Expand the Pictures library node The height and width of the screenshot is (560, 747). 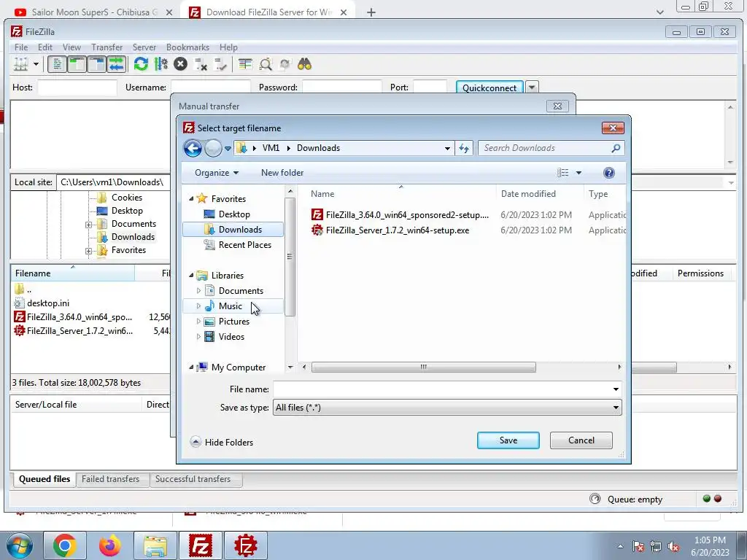pyautogui.click(x=198, y=322)
